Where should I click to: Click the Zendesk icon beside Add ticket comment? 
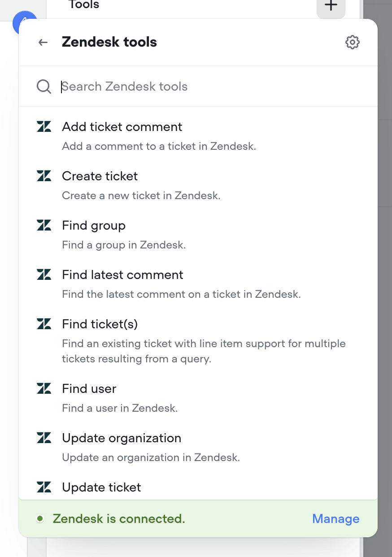pos(44,126)
